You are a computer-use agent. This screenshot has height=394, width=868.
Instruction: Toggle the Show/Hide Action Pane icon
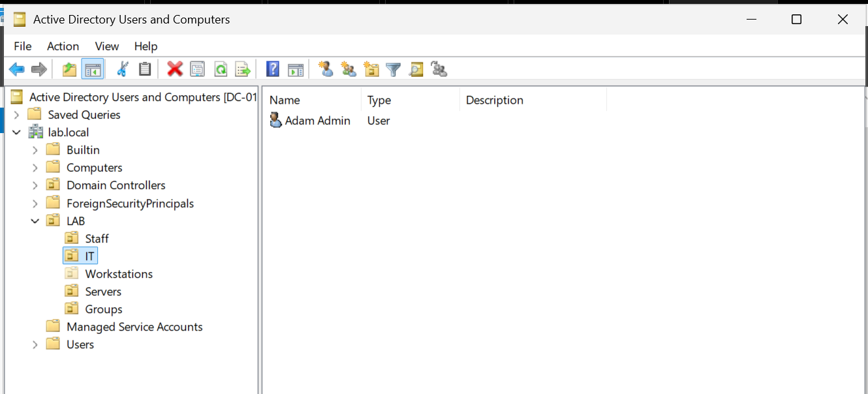(x=296, y=69)
